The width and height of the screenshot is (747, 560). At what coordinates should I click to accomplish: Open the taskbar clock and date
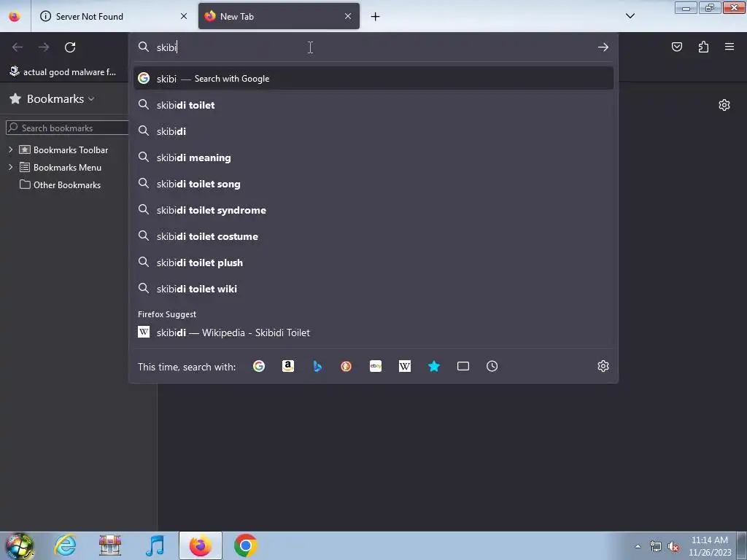(x=709, y=546)
